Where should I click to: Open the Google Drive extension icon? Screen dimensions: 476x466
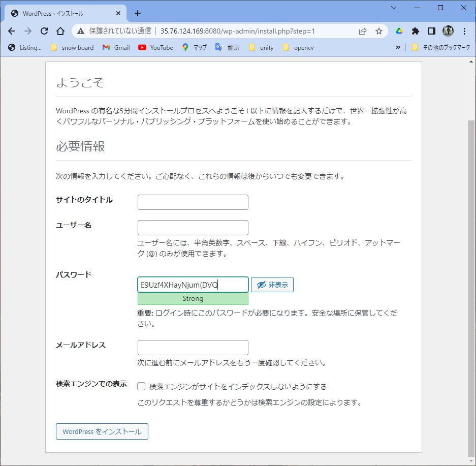tap(399, 31)
